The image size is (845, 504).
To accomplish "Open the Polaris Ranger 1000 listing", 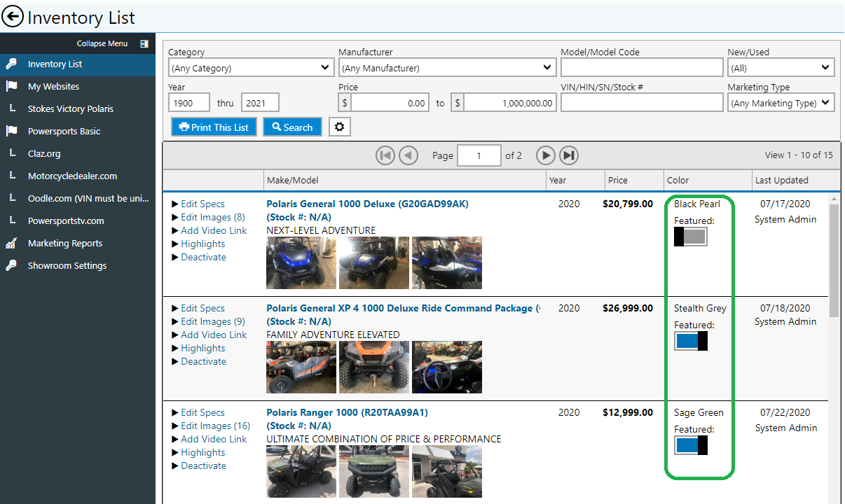I will point(347,412).
